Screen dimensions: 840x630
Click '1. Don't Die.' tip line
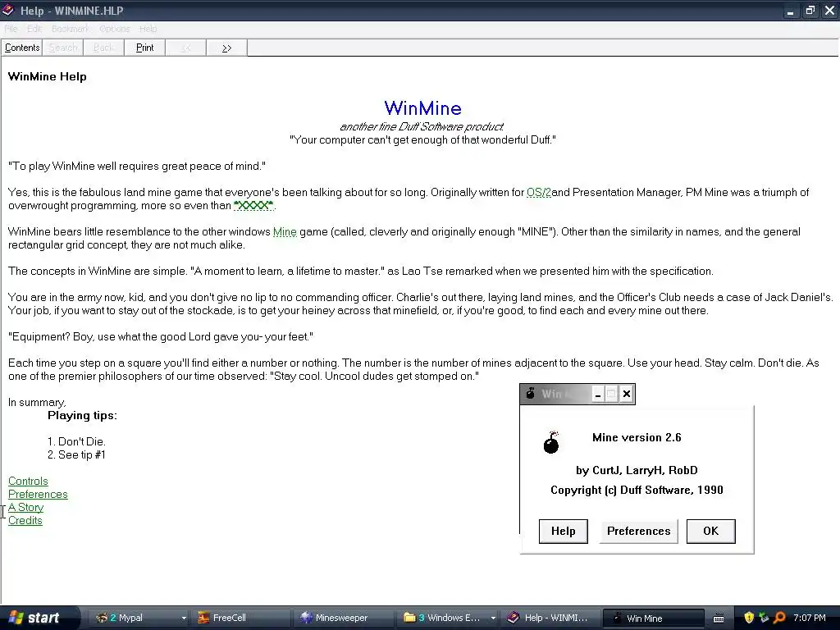[76, 441]
